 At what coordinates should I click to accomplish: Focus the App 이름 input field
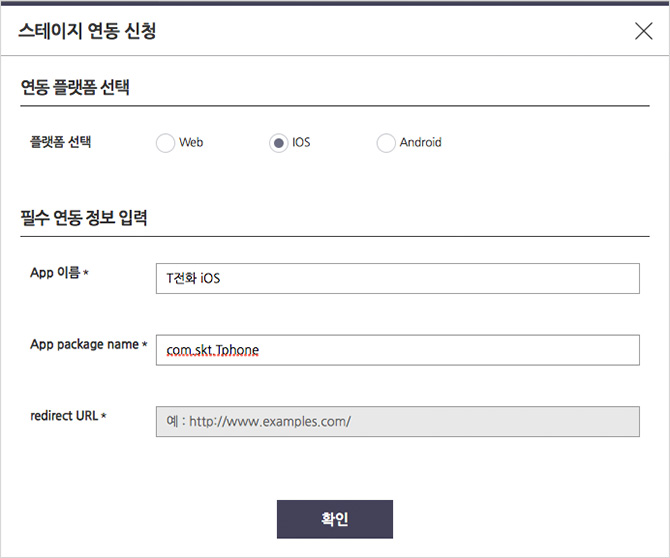click(397, 279)
